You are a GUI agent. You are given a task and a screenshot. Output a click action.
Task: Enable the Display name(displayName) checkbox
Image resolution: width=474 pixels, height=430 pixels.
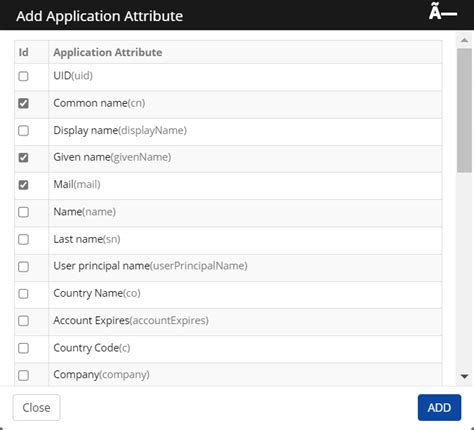(23, 131)
